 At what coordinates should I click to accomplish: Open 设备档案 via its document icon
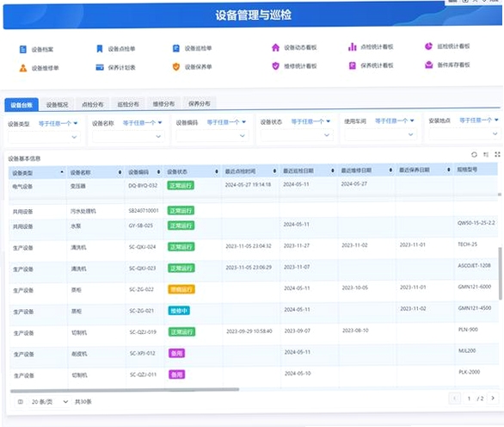(23, 49)
